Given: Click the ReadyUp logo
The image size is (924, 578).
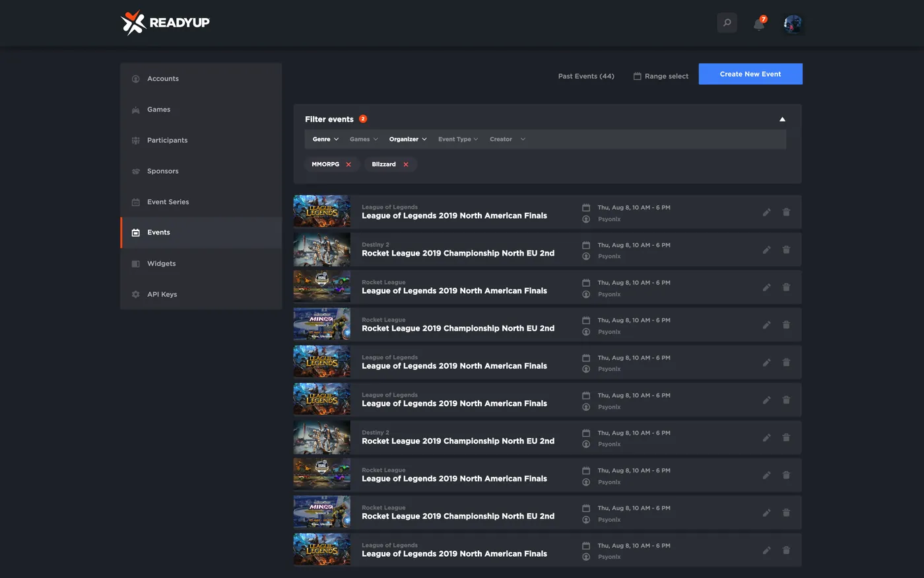Looking at the screenshot, I should 166,22.
